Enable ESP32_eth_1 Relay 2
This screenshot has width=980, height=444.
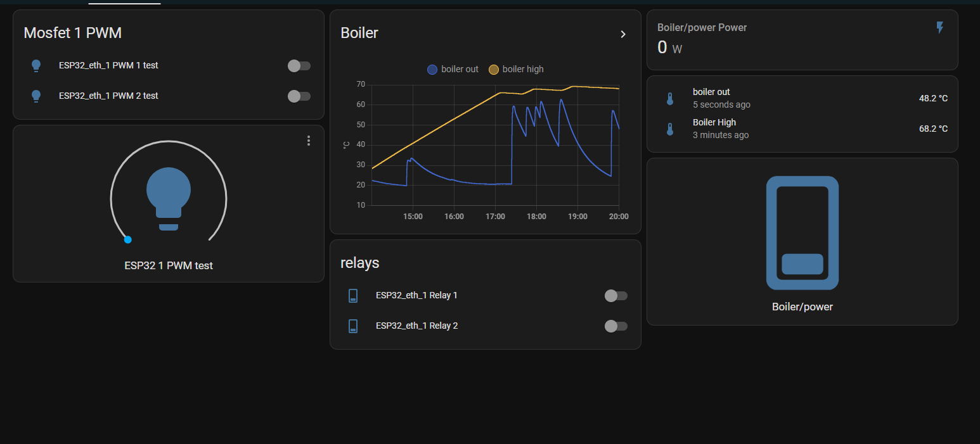coord(616,326)
